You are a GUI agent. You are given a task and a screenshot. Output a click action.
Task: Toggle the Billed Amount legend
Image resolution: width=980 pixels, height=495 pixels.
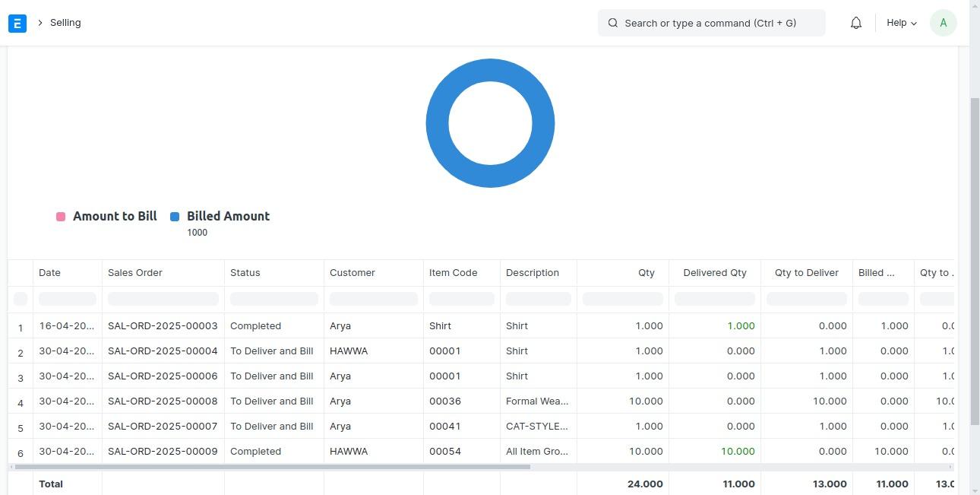220,216
